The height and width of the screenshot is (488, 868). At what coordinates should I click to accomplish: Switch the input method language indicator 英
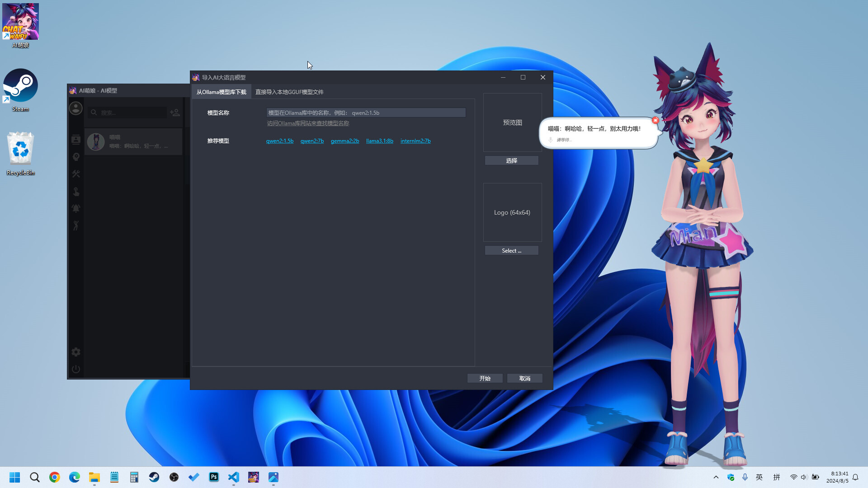point(759,477)
